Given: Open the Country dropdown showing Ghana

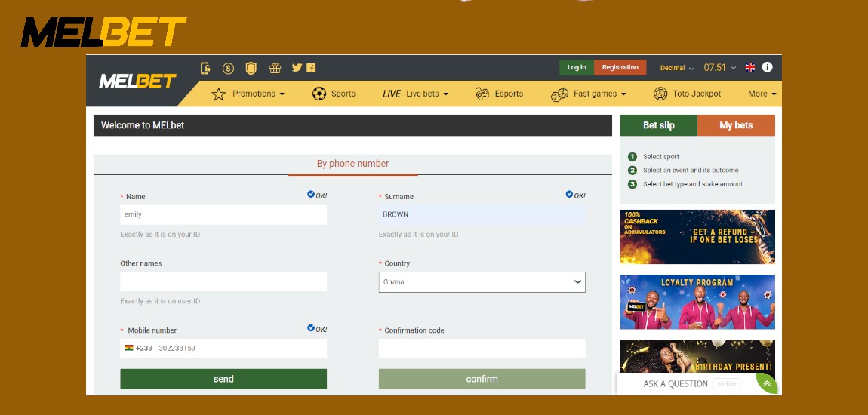Looking at the screenshot, I should (482, 281).
